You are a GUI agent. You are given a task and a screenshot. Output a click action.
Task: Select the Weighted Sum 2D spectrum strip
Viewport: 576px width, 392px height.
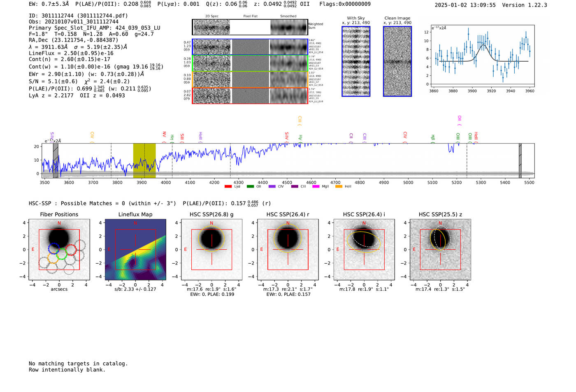250,27
